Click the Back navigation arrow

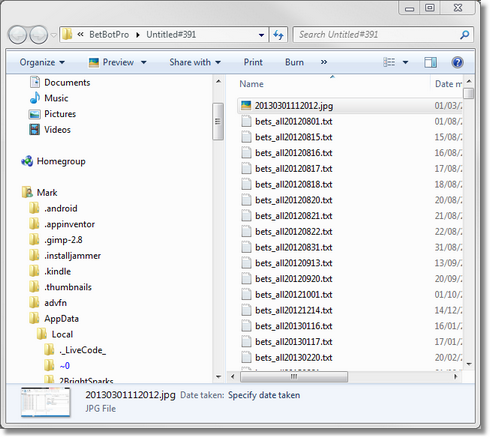tap(17, 35)
